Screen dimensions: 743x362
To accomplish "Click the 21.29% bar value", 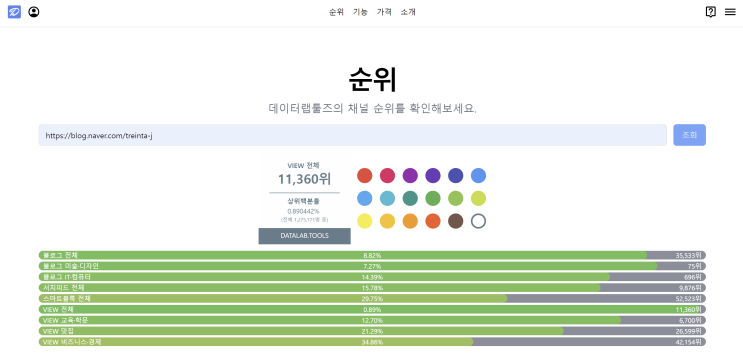I will coord(372,331).
